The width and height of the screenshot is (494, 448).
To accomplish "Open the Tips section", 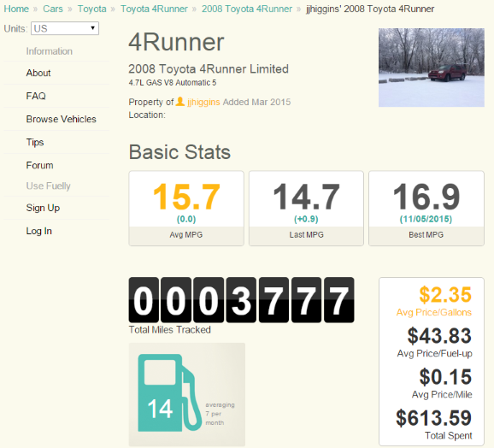I will [x=35, y=142].
